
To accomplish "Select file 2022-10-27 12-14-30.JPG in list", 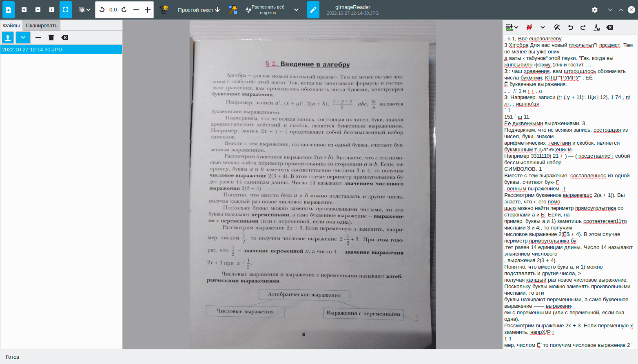I will (61, 49).
